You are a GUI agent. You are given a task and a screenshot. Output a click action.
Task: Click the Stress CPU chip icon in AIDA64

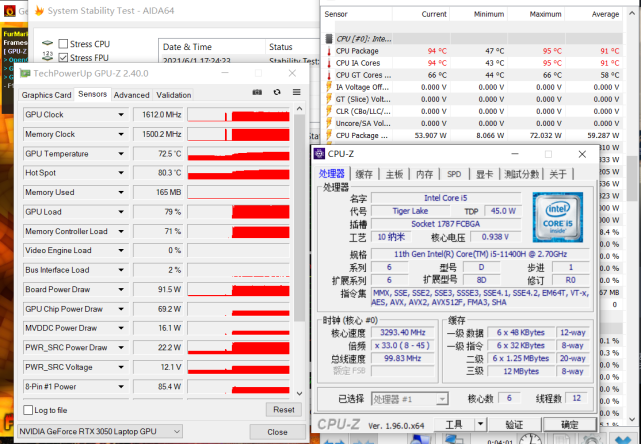point(47,43)
